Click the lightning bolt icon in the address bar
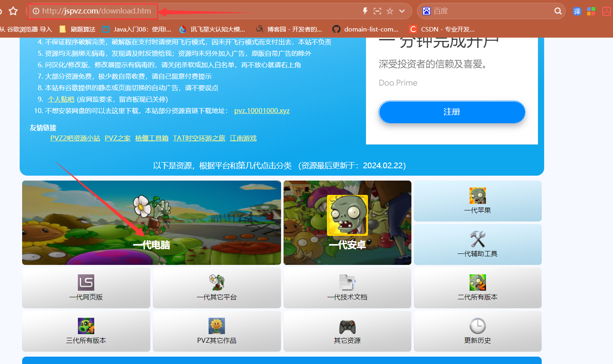This screenshot has height=364, width=613. pos(365,11)
